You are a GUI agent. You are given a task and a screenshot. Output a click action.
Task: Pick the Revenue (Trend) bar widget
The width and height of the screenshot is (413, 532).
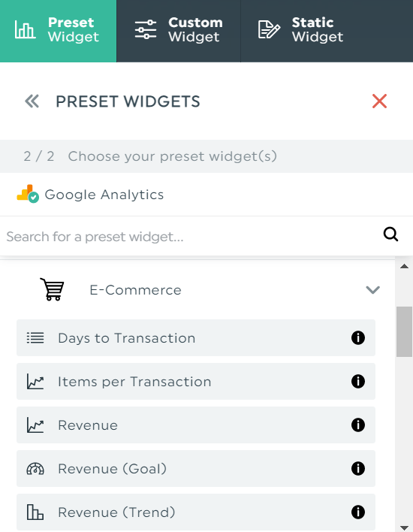(x=196, y=512)
